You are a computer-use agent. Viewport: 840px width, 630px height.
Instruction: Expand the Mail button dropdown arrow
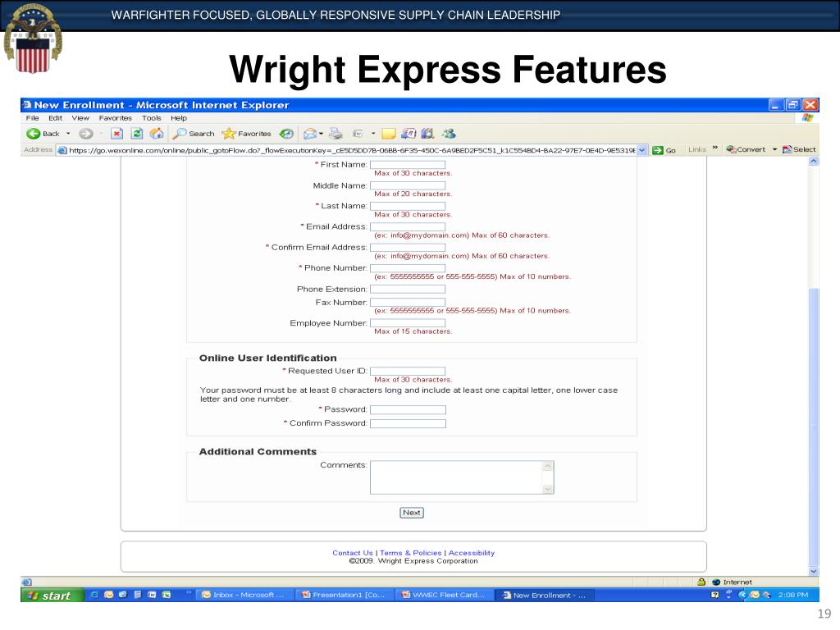(321, 134)
